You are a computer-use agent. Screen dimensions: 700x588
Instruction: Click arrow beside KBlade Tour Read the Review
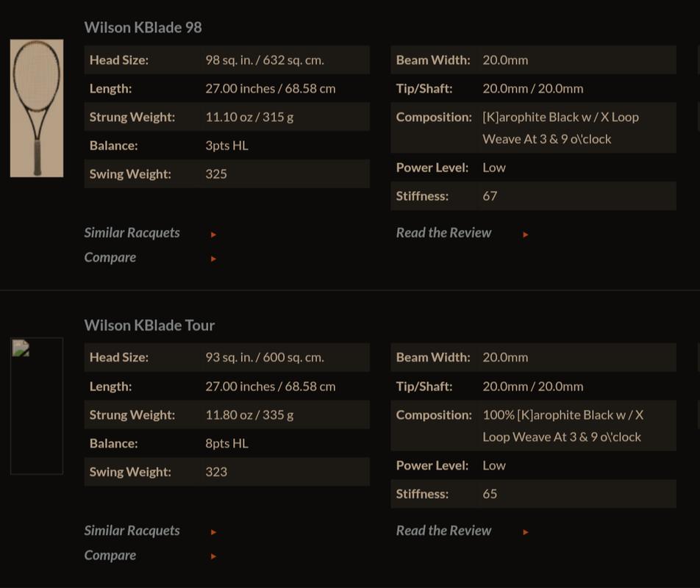pos(526,532)
